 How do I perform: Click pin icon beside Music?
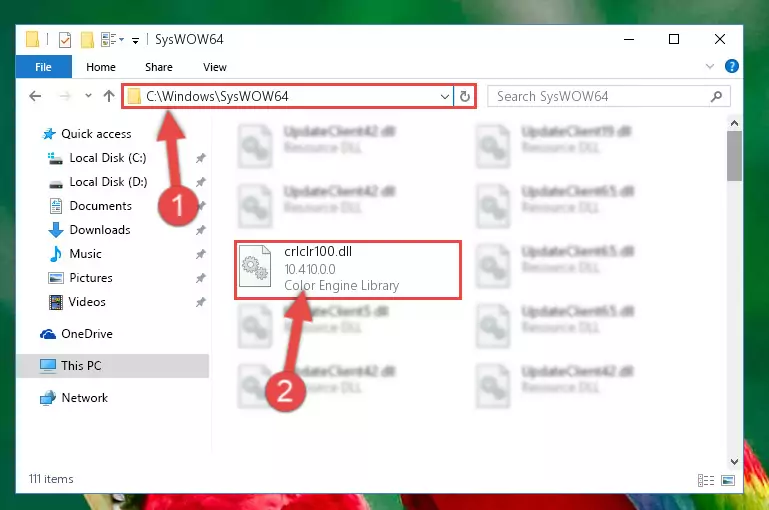point(201,254)
